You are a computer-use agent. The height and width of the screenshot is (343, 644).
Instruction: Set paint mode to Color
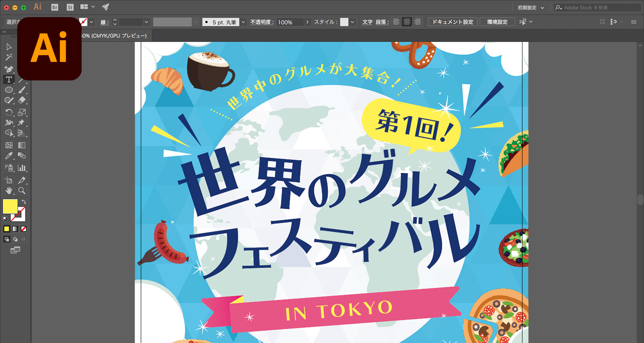click(x=6, y=229)
